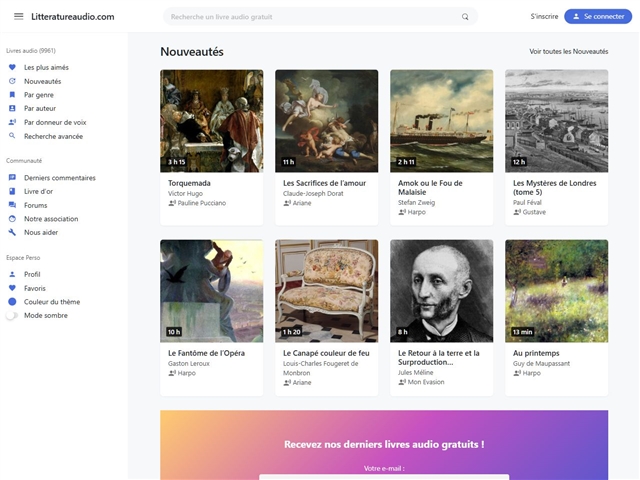Open Recherche avancée in sidebar
The image size is (640, 480).
pyautogui.click(x=53, y=136)
